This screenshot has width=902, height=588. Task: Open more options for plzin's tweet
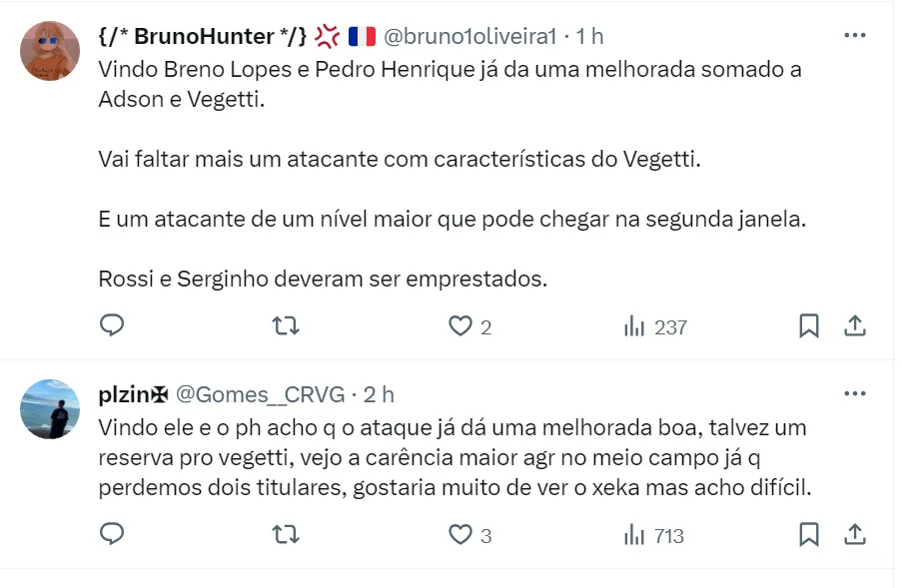point(855,394)
